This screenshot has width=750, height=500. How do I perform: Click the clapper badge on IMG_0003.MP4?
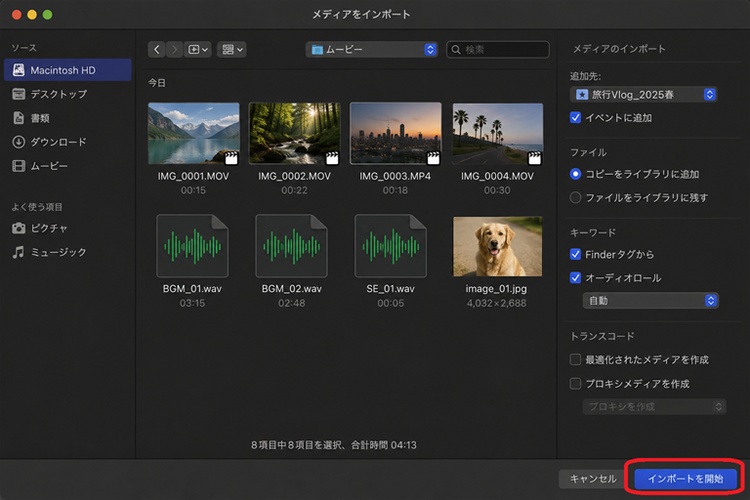pos(433,157)
